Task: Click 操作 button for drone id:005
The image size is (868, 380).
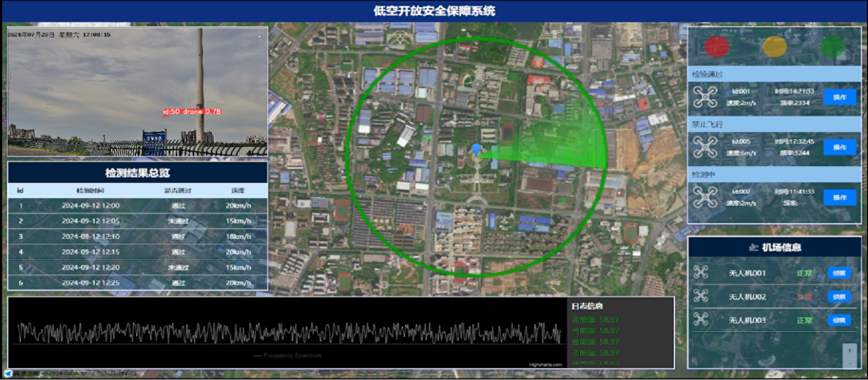Action: (840, 147)
